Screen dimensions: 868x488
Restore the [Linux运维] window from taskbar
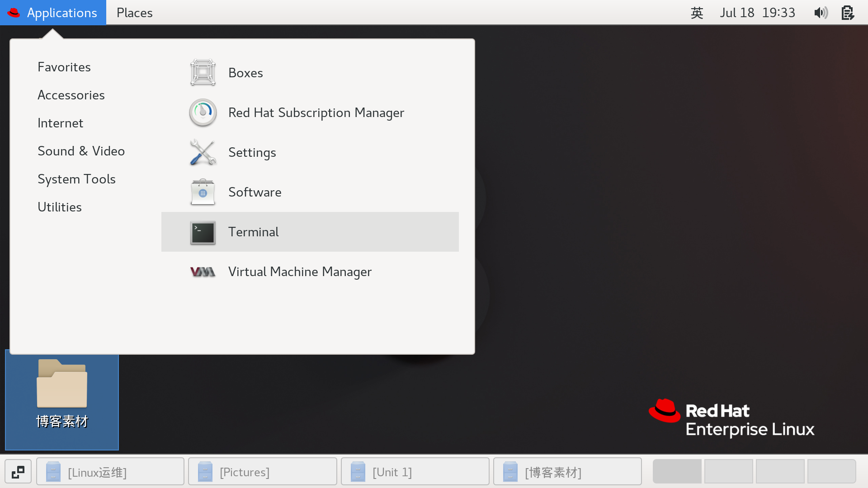point(110,472)
